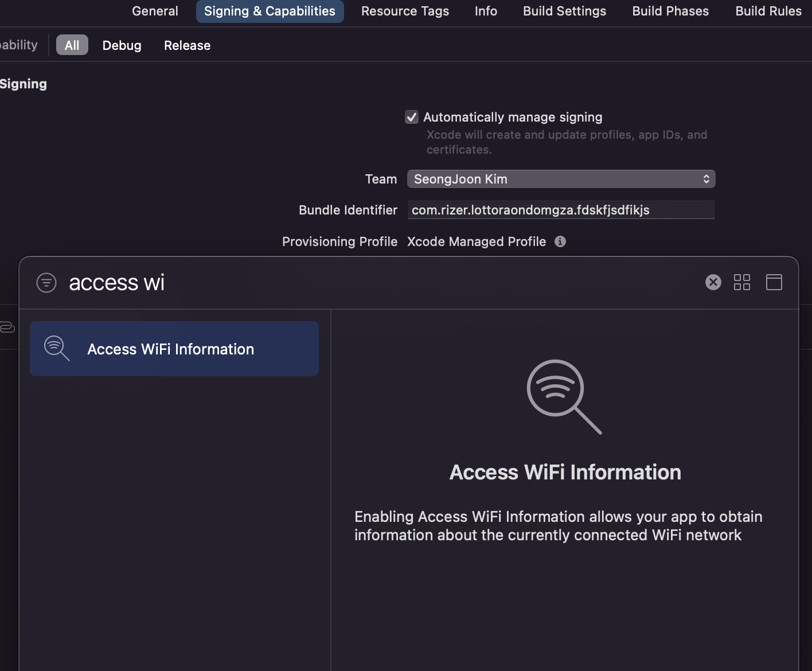Select the Debug configuration filter
Image resolution: width=812 pixels, height=671 pixels.
(122, 45)
